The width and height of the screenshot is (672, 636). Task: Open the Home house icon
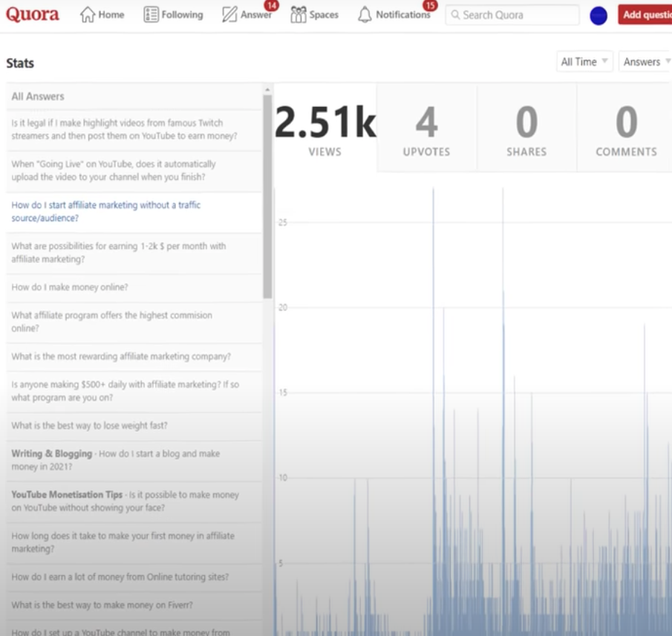[88, 15]
